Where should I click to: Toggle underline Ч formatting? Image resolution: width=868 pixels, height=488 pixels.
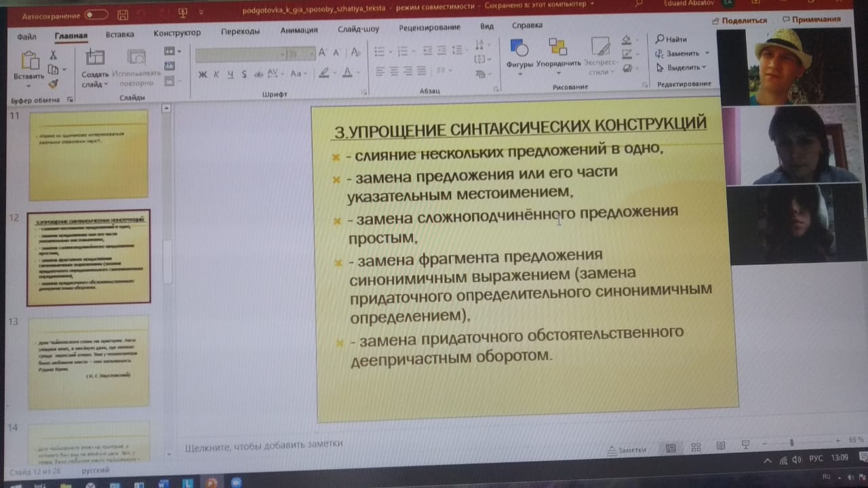pos(231,75)
